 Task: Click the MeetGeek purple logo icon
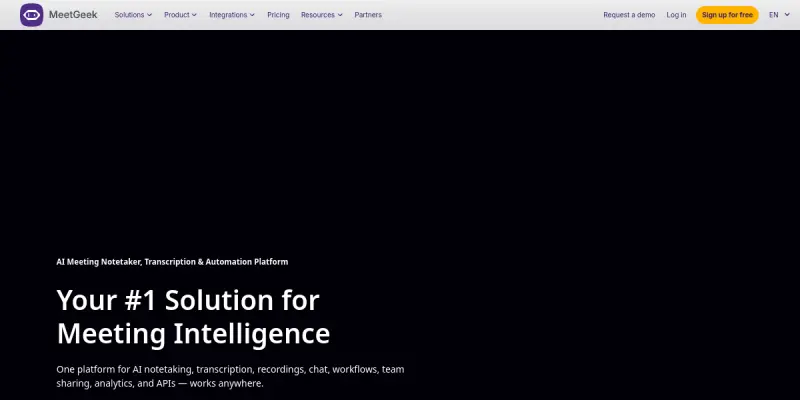(x=32, y=15)
